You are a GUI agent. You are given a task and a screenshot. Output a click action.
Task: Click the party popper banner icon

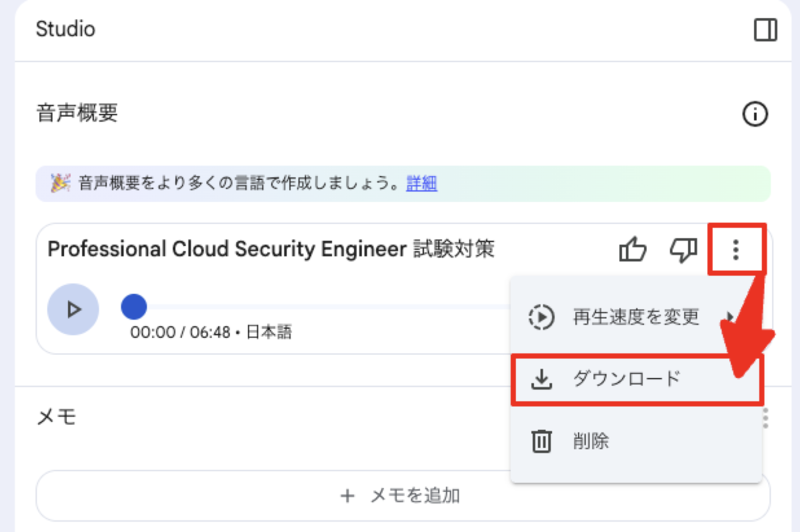[x=60, y=183]
